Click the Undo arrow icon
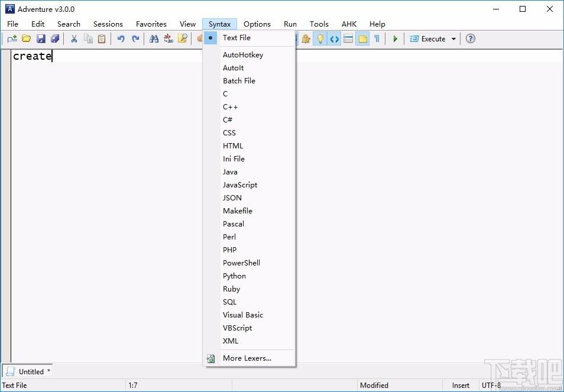This screenshot has width=564, height=392. pos(121,38)
